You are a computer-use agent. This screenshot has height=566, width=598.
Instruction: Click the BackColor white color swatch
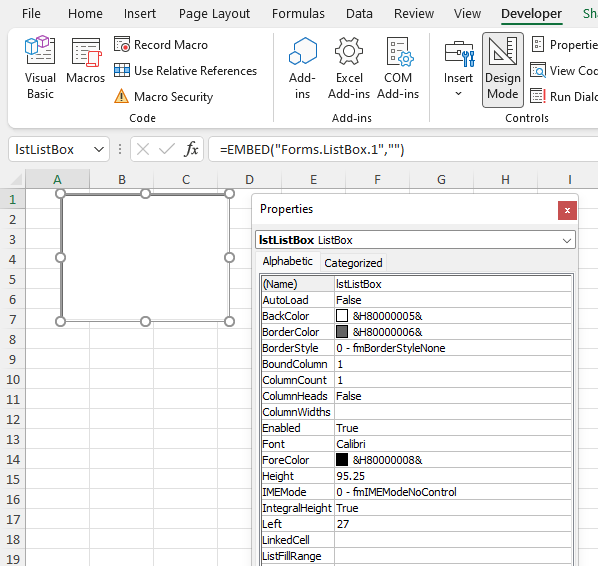click(342, 316)
